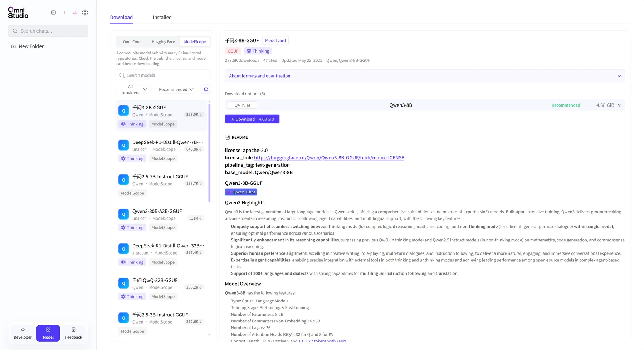
Task: Click the Updated May 22, 2025 text
Action: coord(302,60)
